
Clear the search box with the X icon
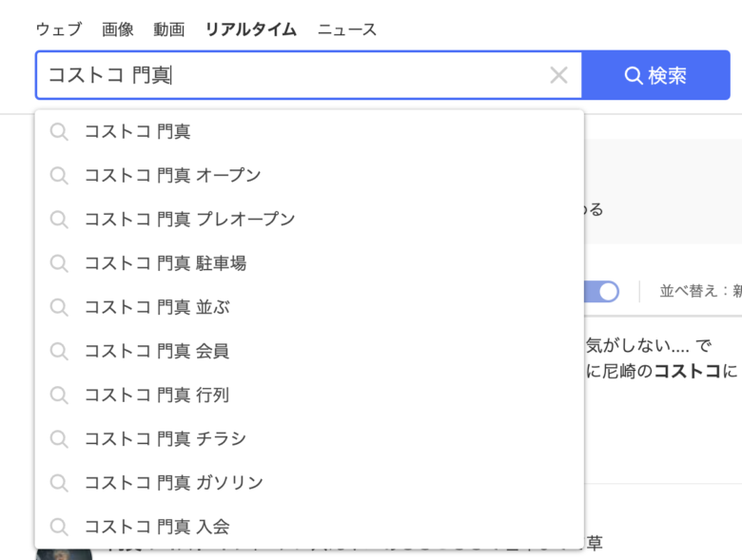[558, 75]
